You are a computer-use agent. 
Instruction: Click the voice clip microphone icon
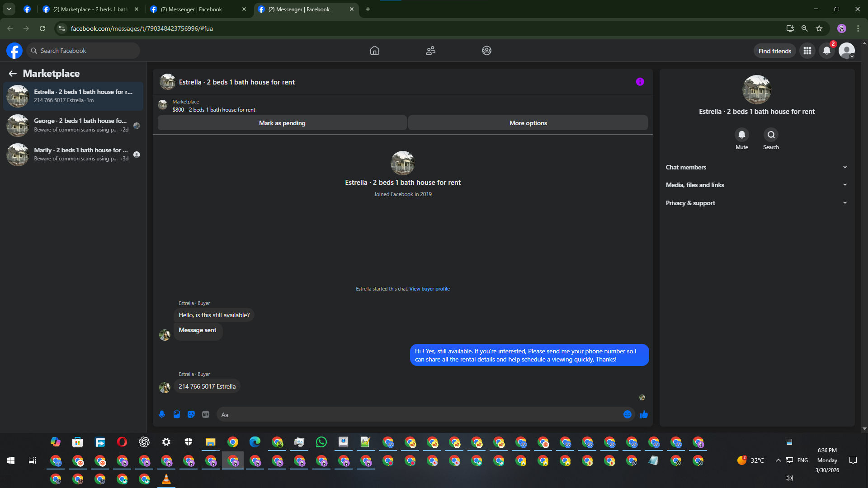(x=162, y=414)
